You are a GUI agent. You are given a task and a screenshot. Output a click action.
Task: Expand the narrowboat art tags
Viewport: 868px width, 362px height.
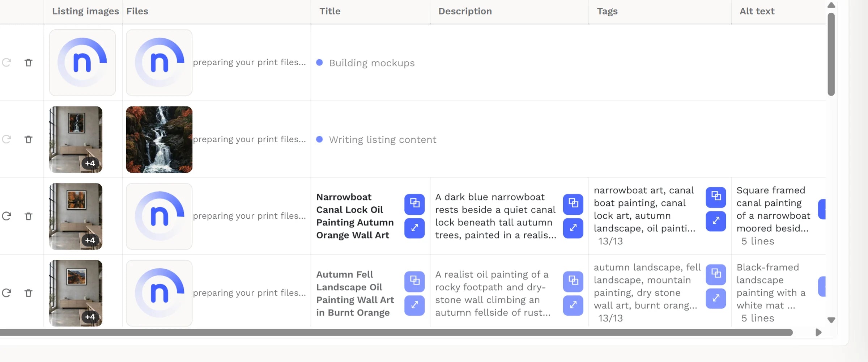click(716, 221)
